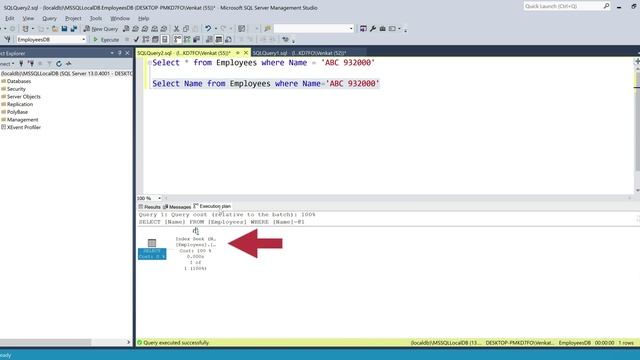The image size is (640, 360).
Task: Select the XEvent Profiler node
Action: pyautogui.click(x=21, y=127)
